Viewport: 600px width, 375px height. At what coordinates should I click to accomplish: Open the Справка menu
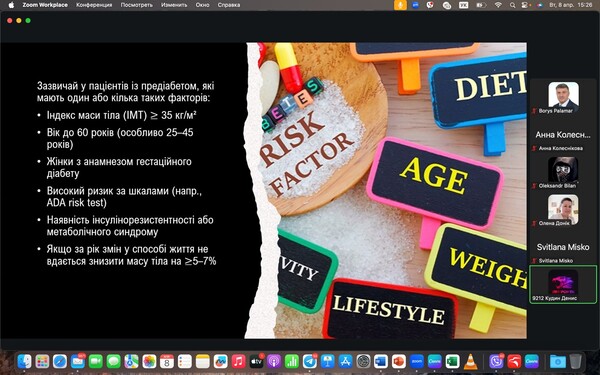point(229,5)
